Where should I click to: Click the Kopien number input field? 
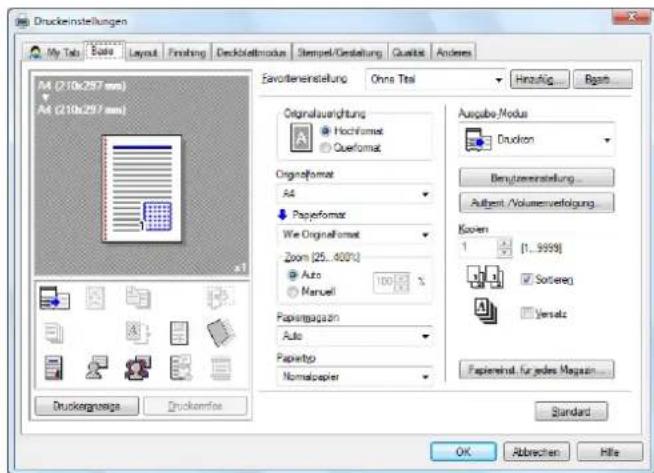pyautogui.click(x=478, y=248)
